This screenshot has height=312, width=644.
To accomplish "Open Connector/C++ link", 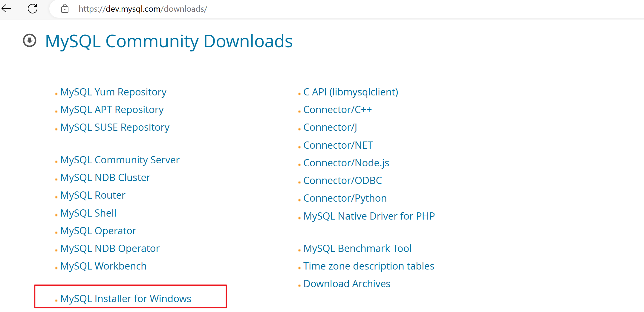I will pos(337,110).
